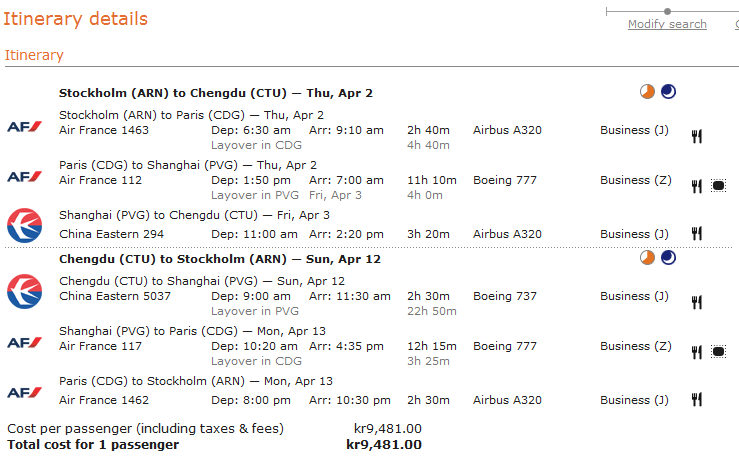
Task: Click the seat icon for Air France 112
Action: point(718,186)
